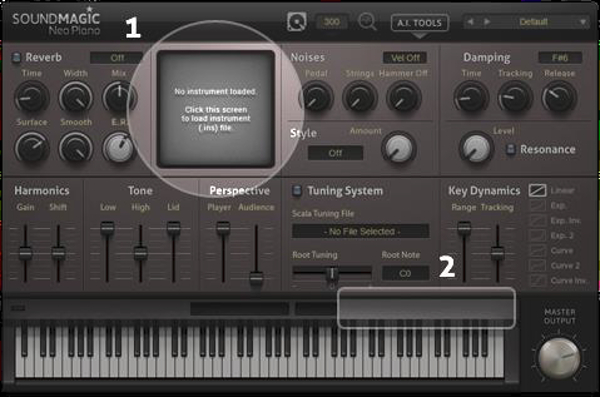Toggle the Reverb power switch
The image size is (600, 397).
(16, 57)
